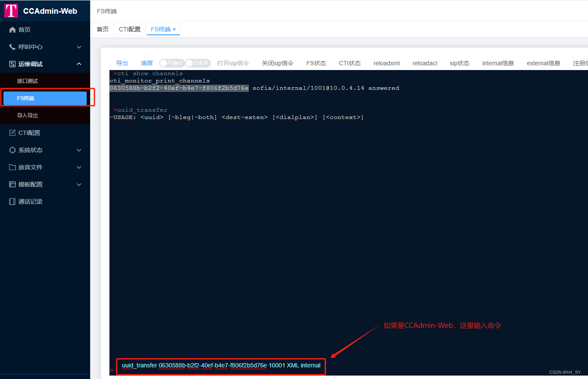Click the 系统状态 chip icon
The height and width of the screenshot is (379, 588).
click(x=12, y=150)
